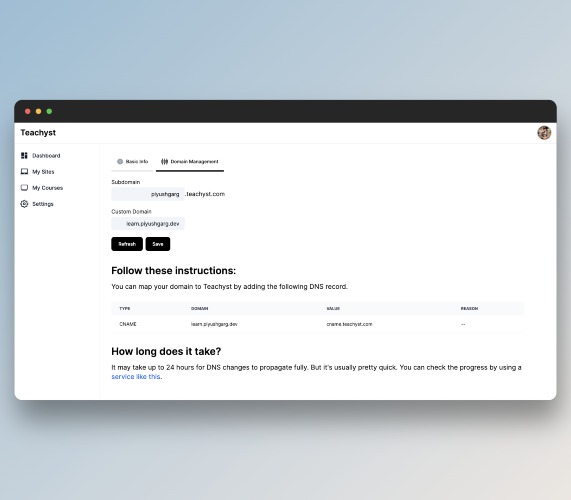Screen dimensions: 571x500
Task: Close the window with red button
Action: pyautogui.click(x=27, y=111)
